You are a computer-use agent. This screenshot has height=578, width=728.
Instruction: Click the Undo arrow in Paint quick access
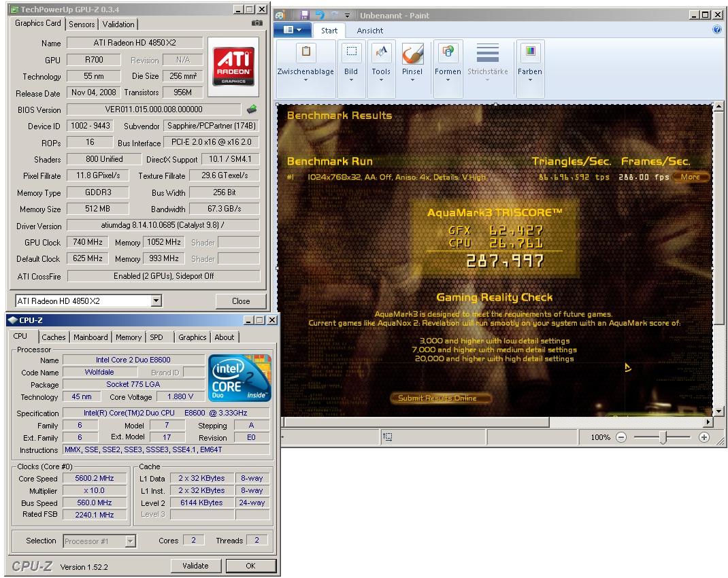[320, 16]
